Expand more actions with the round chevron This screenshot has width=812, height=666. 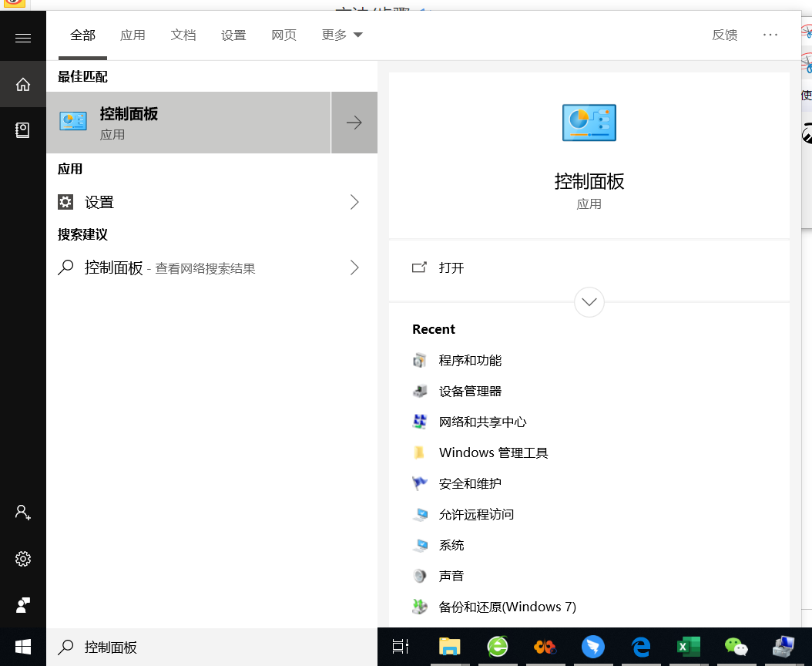(x=589, y=301)
